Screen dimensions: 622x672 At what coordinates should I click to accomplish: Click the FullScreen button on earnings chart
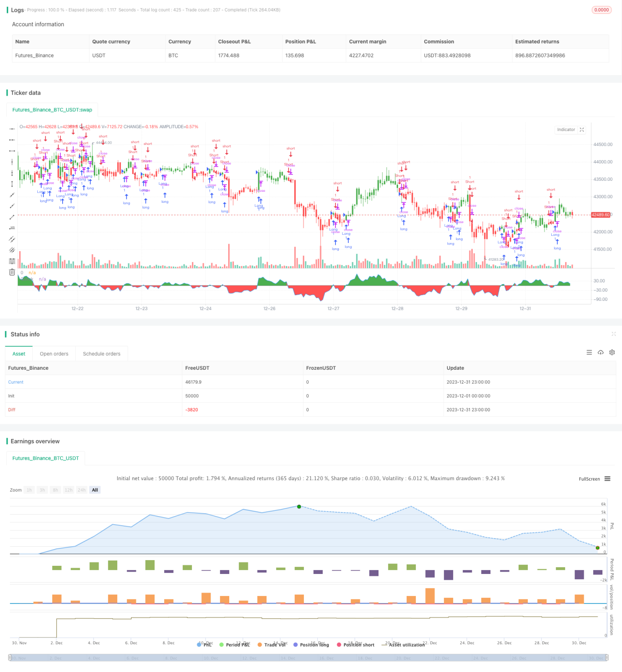(x=589, y=479)
